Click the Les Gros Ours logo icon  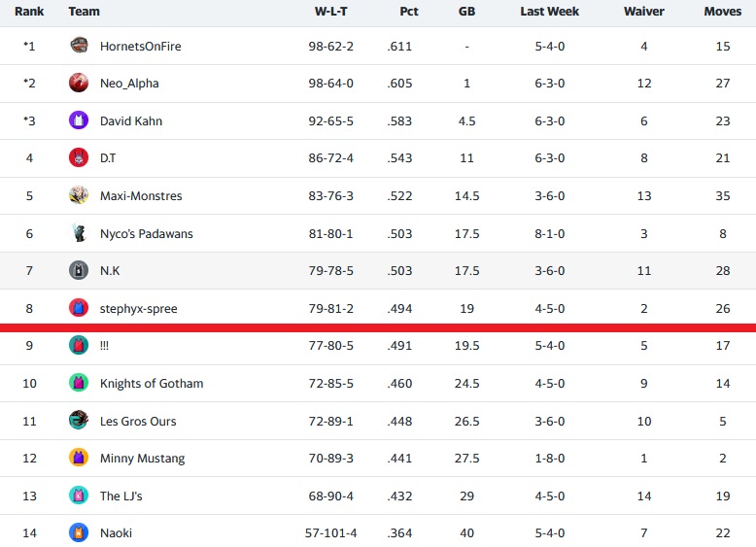(x=79, y=421)
